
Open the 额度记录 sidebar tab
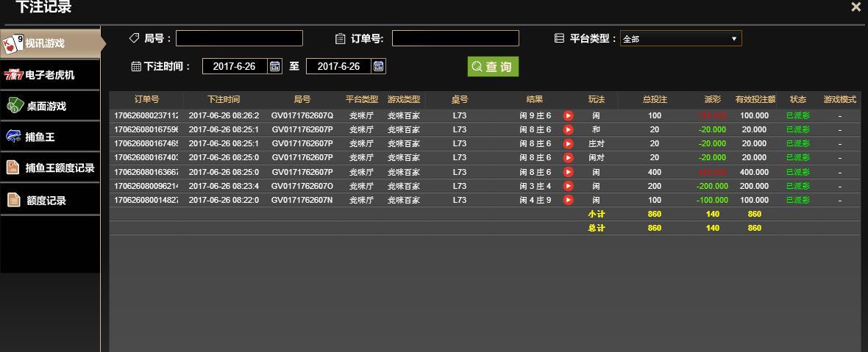point(50,199)
